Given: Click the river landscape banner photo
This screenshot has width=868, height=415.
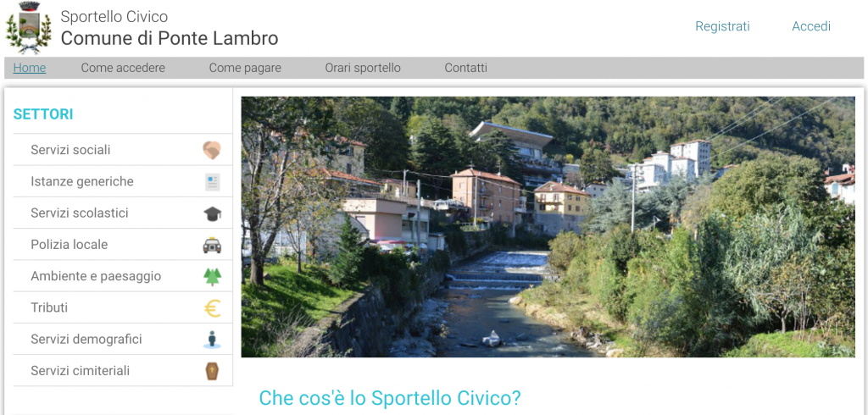Looking at the screenshot, I should (x=548, y=227).
